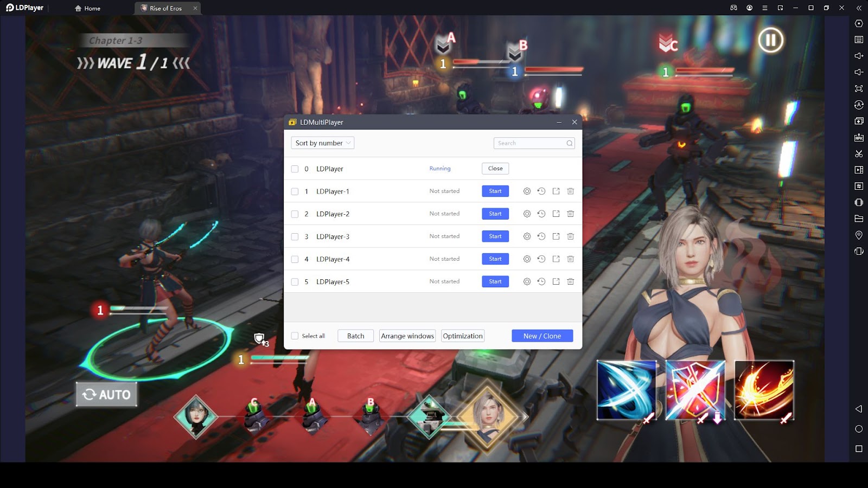Close the running LDPlayer instance
Screen dimensions: 868x488
coord(495,169)
